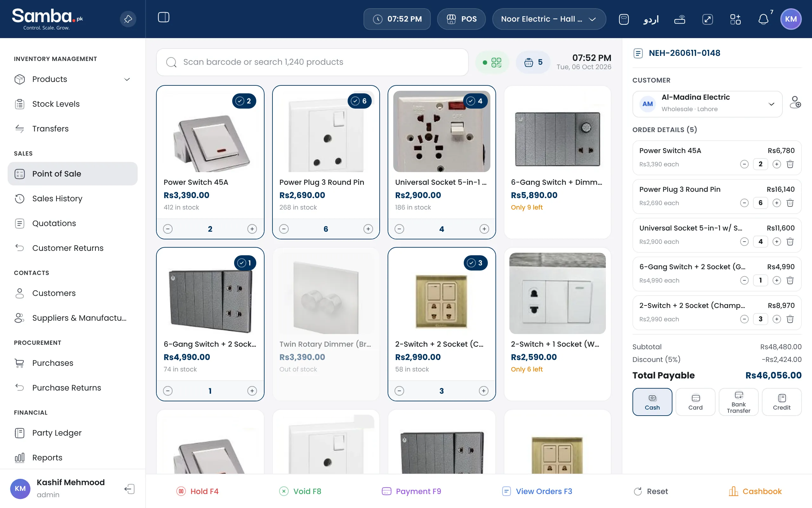812x508 pixels.
Task: Open the Noor Electric branch dropdown
Action: [549, 19]
